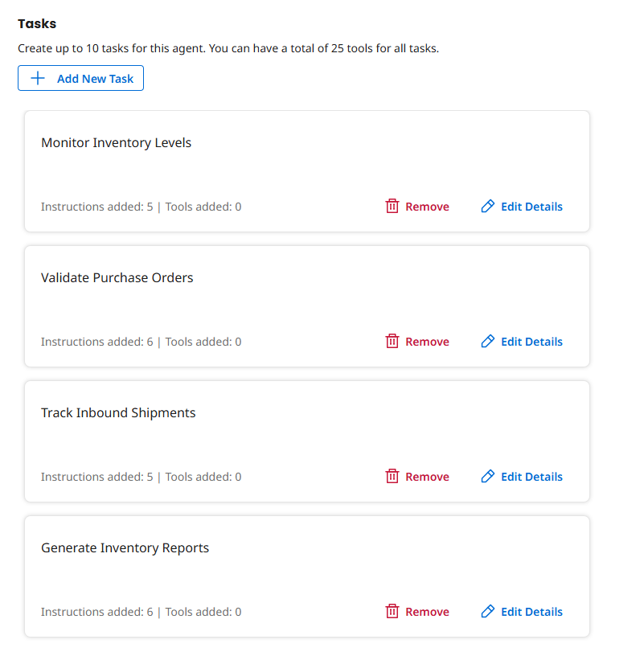
Task: Click the trash icon for Validate Purchase Orders
Action: click(392, 341)
